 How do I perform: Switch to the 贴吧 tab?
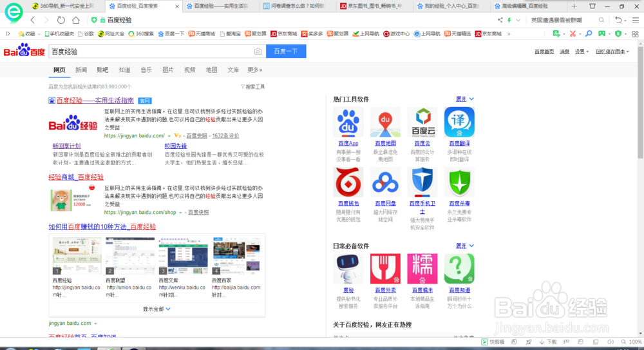102,70
